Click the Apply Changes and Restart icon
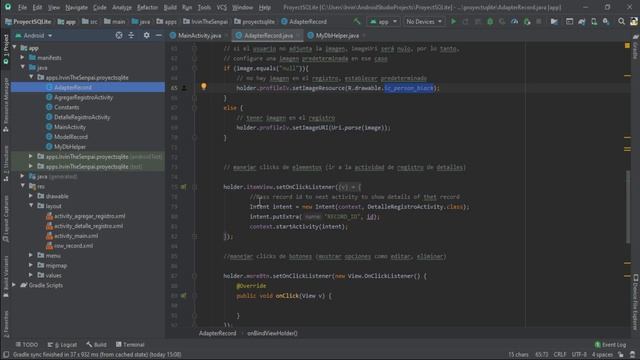The height and width of the screenshot is (360, 640). (466, 21)
